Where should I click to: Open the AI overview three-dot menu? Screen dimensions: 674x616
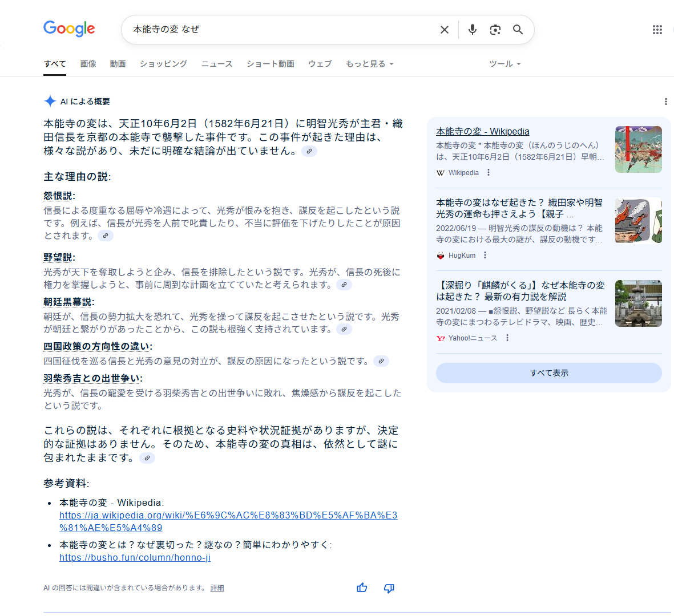(x=666, y=102)
